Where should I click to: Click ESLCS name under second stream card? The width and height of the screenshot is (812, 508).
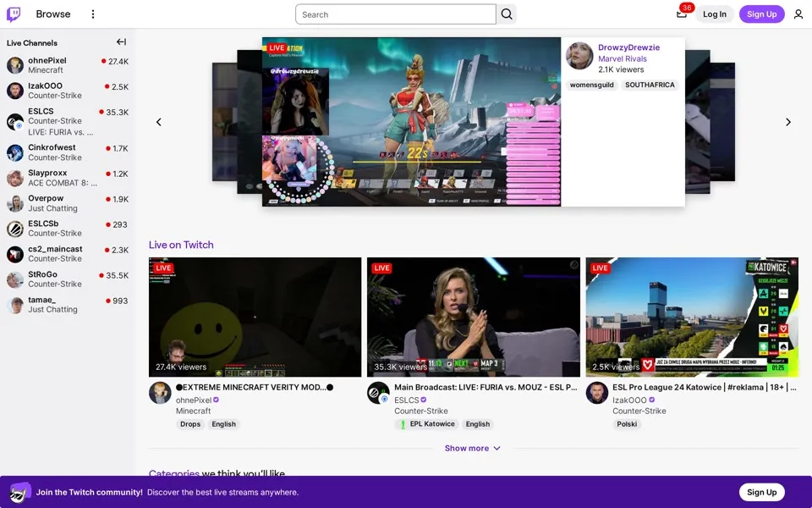pos(407,400)
